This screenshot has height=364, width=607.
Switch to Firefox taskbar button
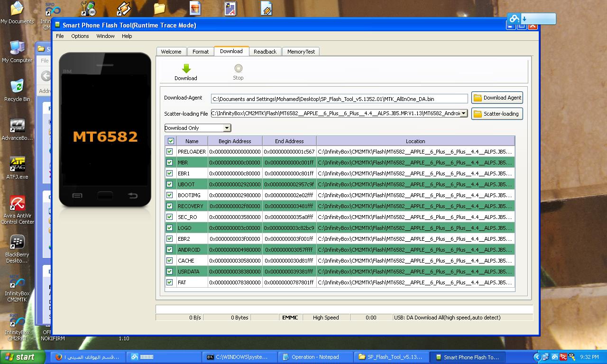pyautogui.click(x=87, y=357)
